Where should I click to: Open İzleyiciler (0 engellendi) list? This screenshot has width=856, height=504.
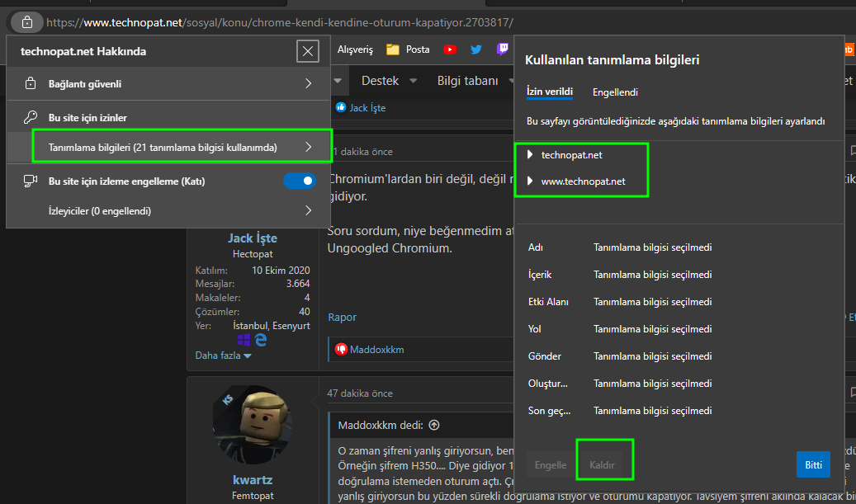click(168, 210)
